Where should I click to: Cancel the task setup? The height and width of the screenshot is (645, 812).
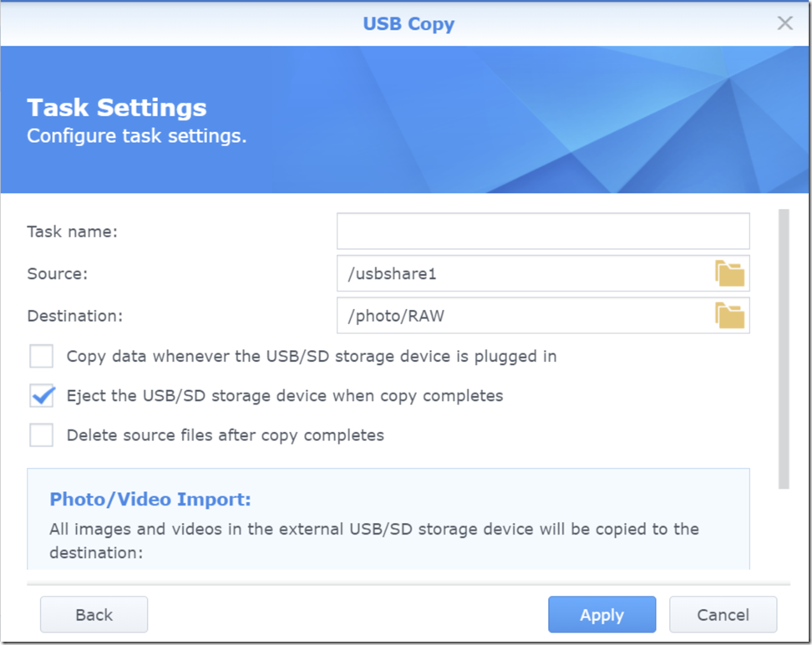(x=723, y=614)
